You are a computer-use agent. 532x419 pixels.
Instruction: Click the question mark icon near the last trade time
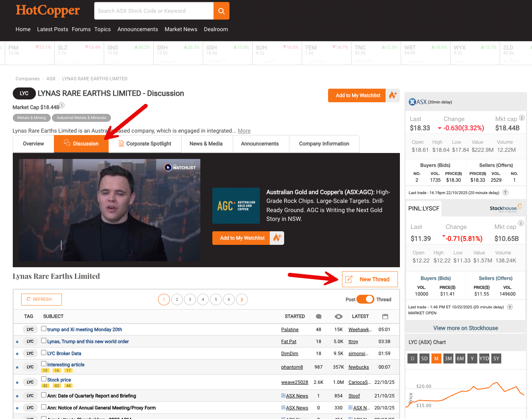tap(505, 192)
